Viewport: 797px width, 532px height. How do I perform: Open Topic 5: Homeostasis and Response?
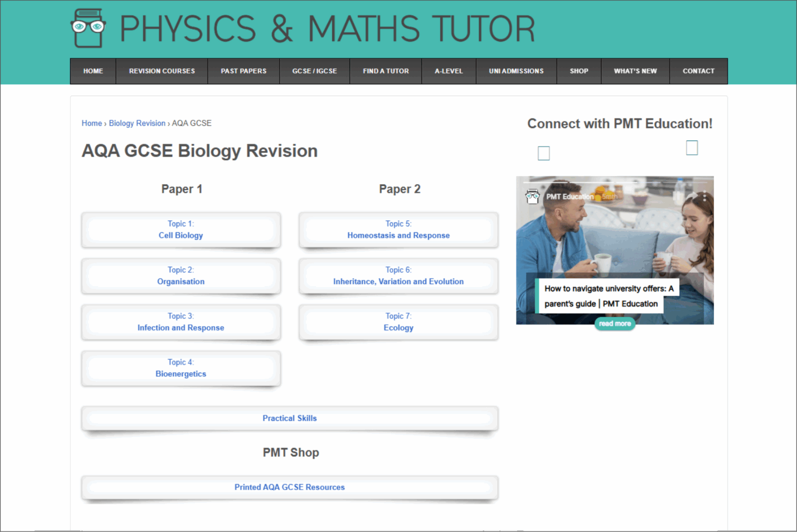click(x=398, y=230)
